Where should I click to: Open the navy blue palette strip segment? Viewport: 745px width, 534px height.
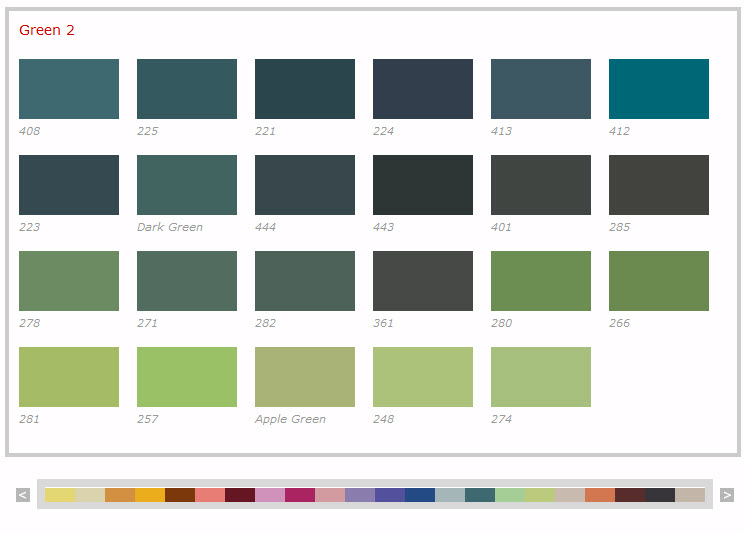point(420,495)
